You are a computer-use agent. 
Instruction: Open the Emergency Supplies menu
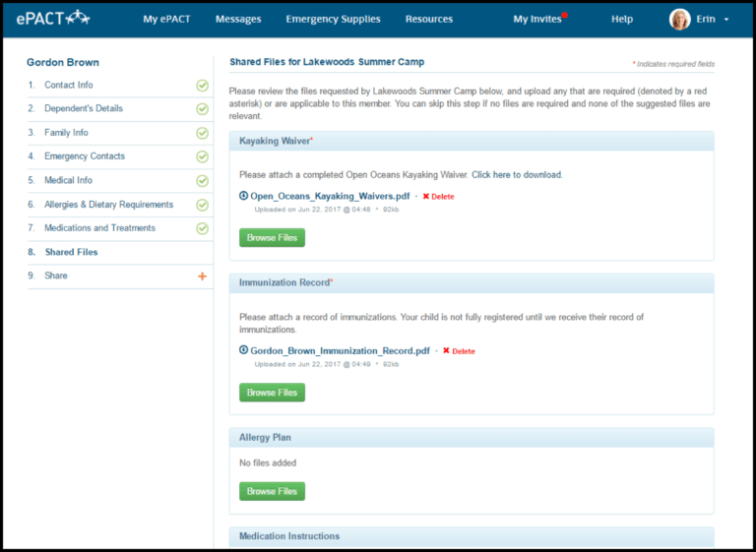333,20
